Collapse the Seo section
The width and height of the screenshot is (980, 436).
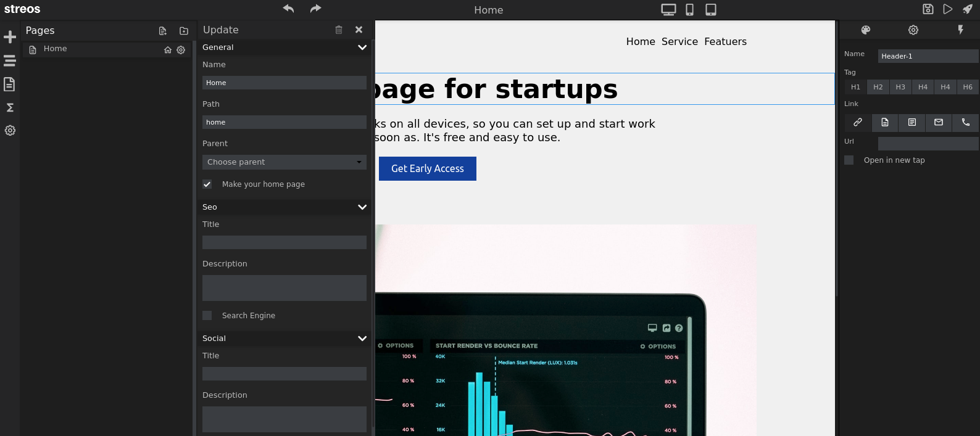tap(362, 207)
